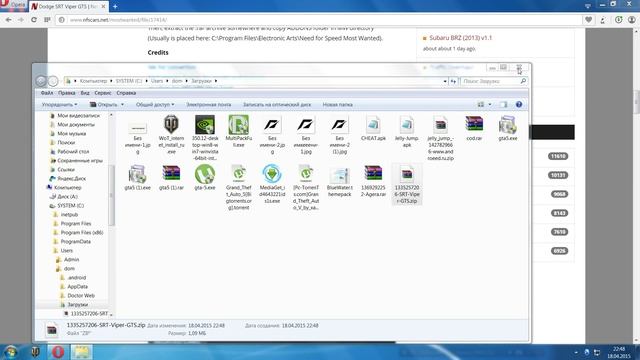640x360 pixels.
Task: Open the address bar history dropdown
Action: point(445,81)
